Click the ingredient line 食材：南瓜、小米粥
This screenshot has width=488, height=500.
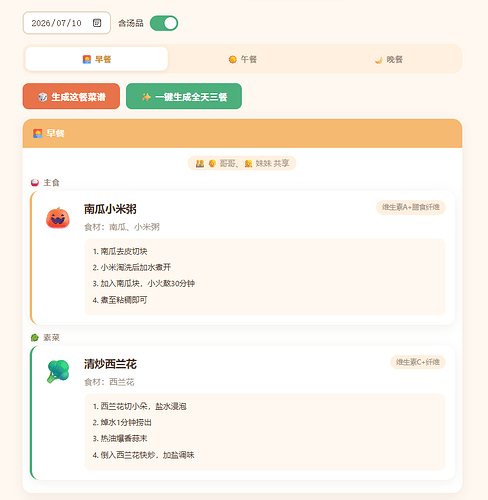tap(122, 227)
